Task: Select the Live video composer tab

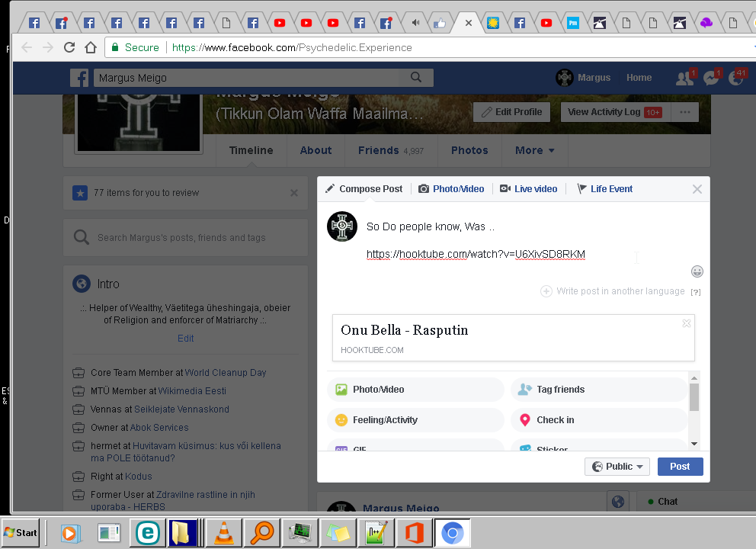Action: click(x=528, y=189)
